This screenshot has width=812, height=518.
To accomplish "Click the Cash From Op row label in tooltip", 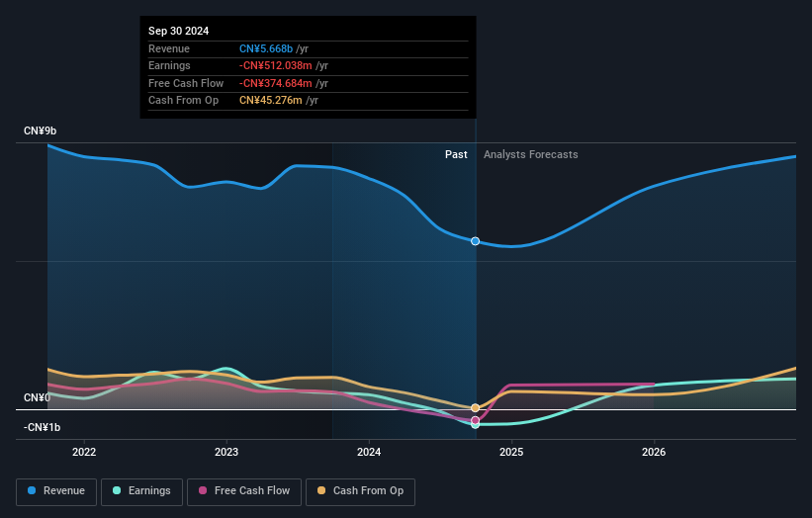I will [183, 101].
